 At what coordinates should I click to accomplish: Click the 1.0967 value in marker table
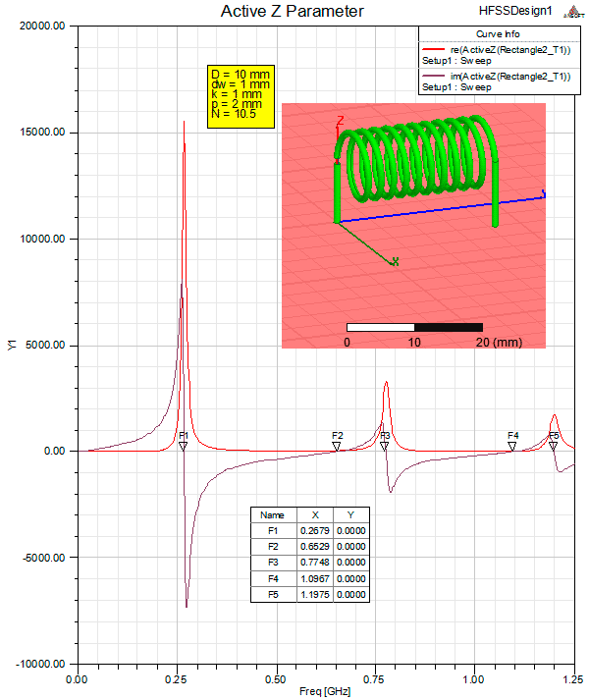click(315, 578)
